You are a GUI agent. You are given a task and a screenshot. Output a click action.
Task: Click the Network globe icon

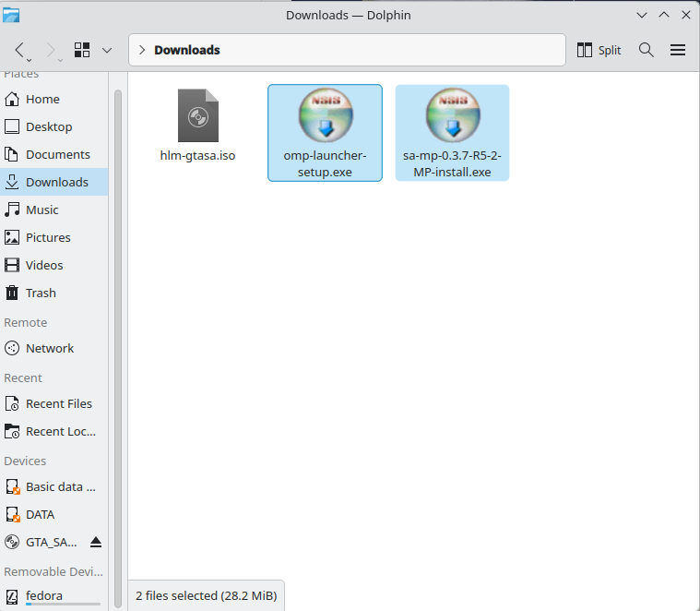tap(12, 348)
